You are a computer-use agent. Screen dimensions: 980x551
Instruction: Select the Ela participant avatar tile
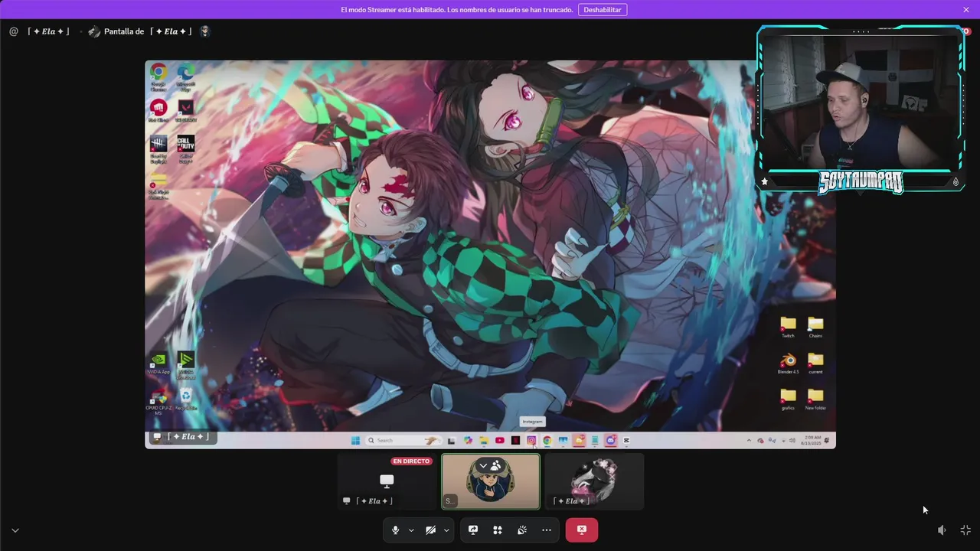(594, 481)
